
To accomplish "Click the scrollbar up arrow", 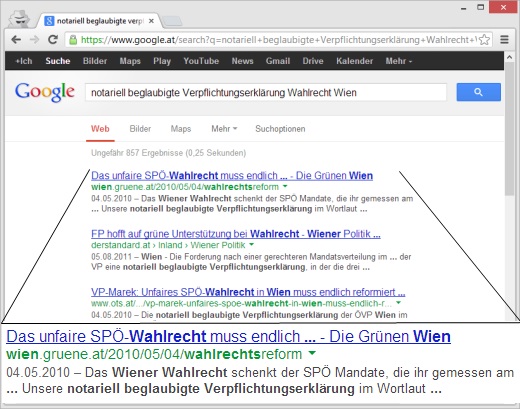I will (x=509, y=57).
